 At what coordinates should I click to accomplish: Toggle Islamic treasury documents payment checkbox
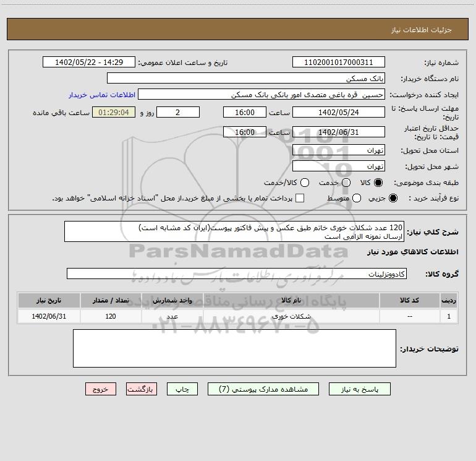click(300, 198)
